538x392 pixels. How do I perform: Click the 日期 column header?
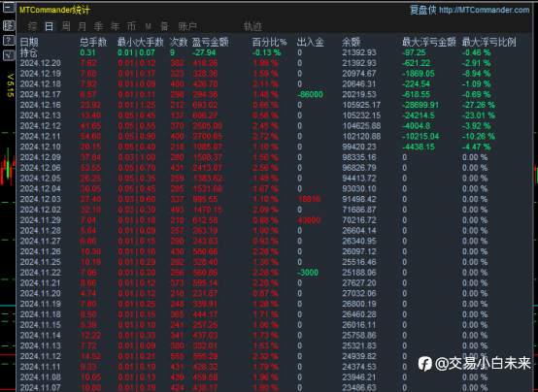tap(29, 42)
